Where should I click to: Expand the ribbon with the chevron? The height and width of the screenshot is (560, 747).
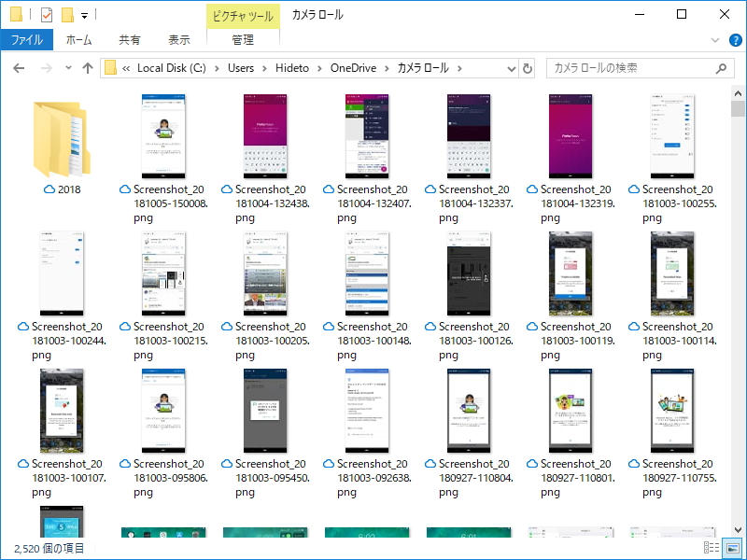point(715,40)
